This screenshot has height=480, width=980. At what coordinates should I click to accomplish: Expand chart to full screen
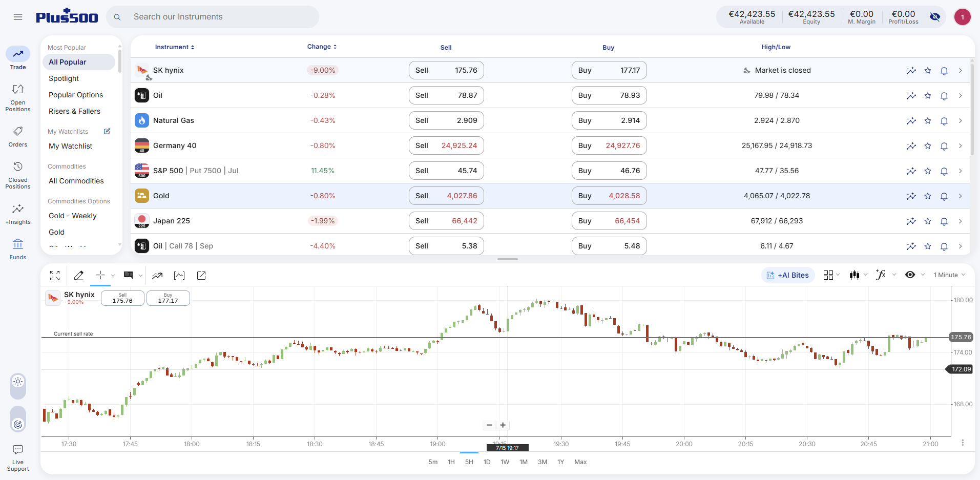coord(55,276)
